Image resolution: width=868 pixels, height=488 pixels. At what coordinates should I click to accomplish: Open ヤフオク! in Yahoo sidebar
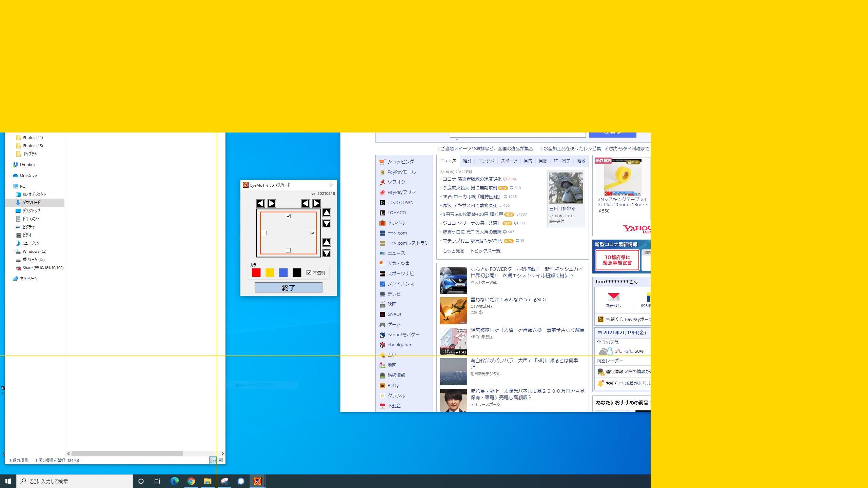click(397, 182)
